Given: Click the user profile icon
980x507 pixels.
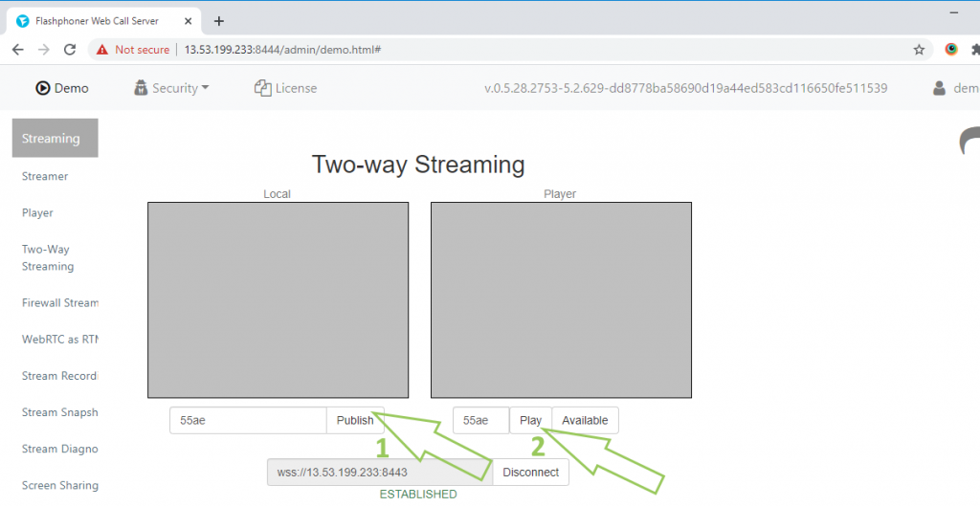Looking at the screenshot, I should point(940,88).
